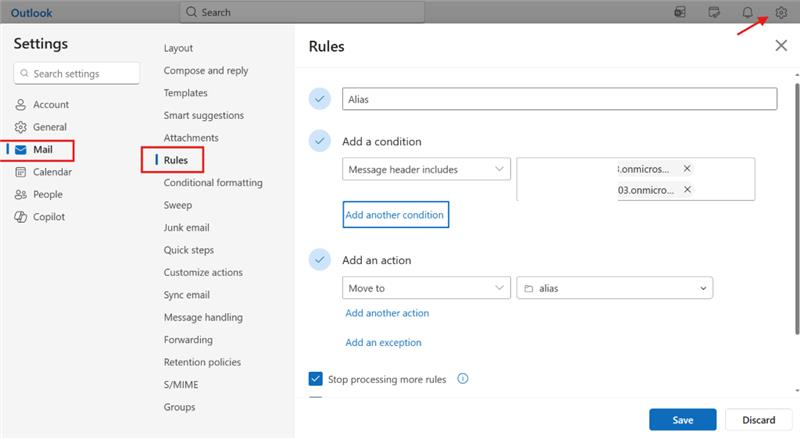Open the alias folder dropdown
The height and width of the screenshot is (438, 800).
pyautogui.click(x=614, y=288)
